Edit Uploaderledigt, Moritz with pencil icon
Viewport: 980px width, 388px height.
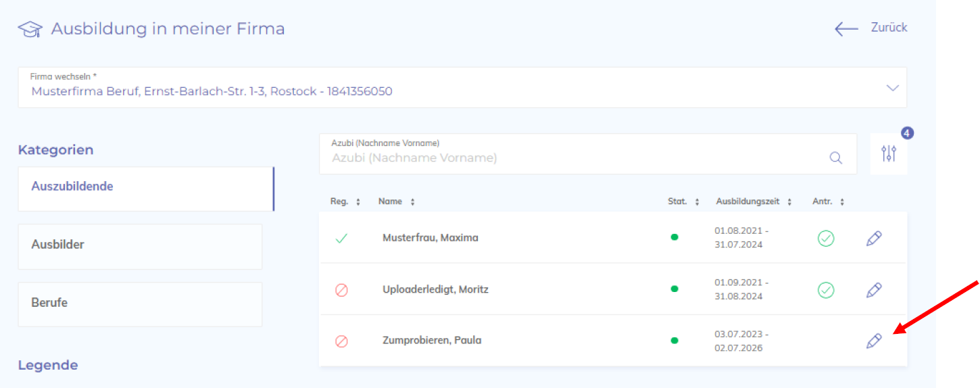(874, 290)
